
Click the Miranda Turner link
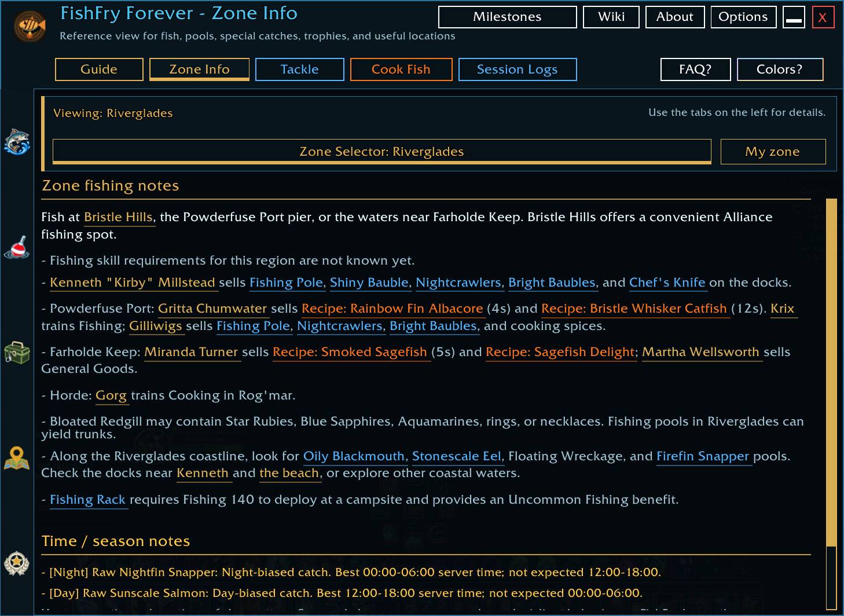pyautogui.click(x=191, y=352)
